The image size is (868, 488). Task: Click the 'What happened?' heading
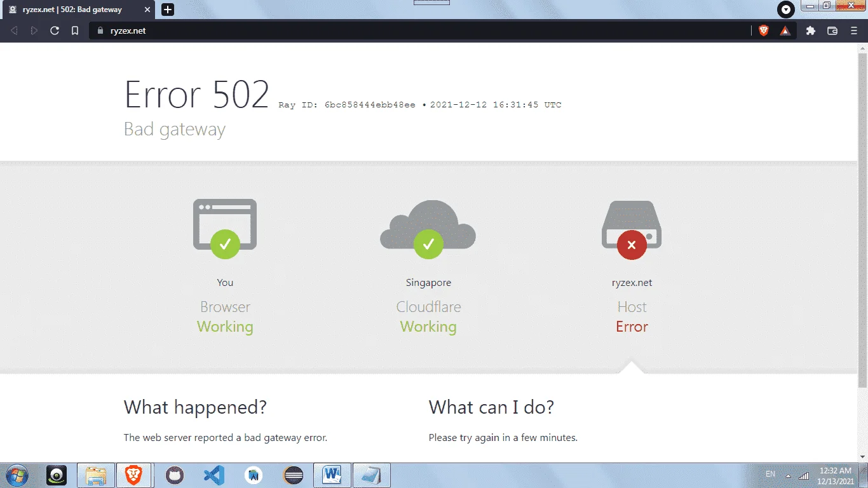click(x=195, y=407)
